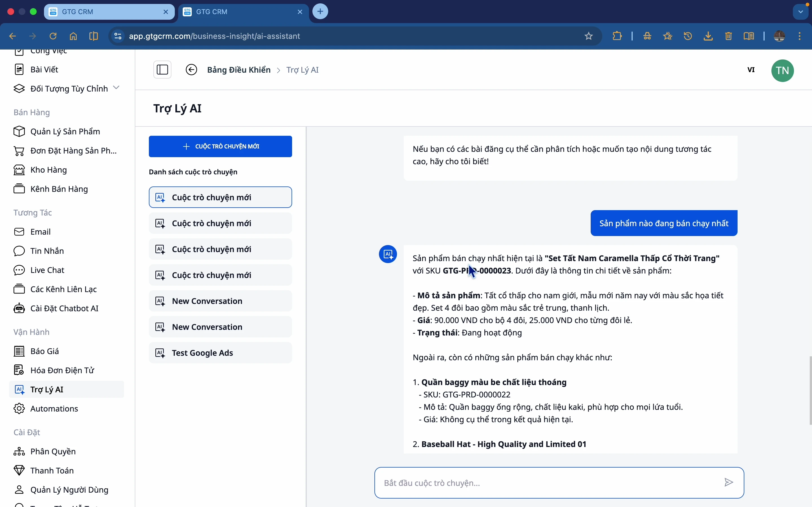Bookmark this page with the star icon
Screen dimensions: 812x507
tap(589, 36)
